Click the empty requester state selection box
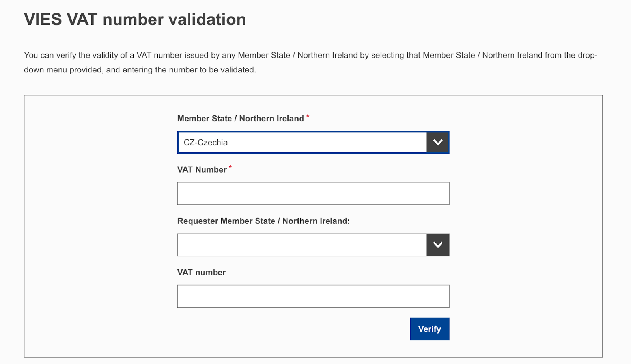Screen dimensions: 631x364 pyautogui.click(x=302, y=245)
